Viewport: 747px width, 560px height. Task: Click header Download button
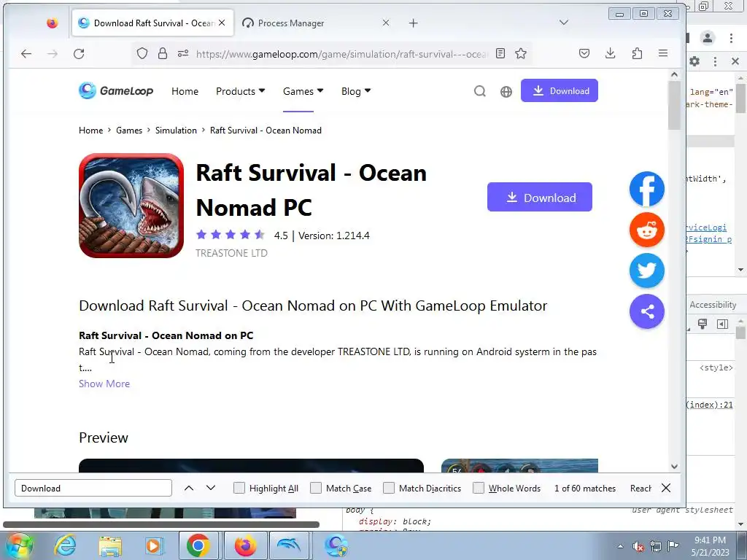(x=560, y=90)
